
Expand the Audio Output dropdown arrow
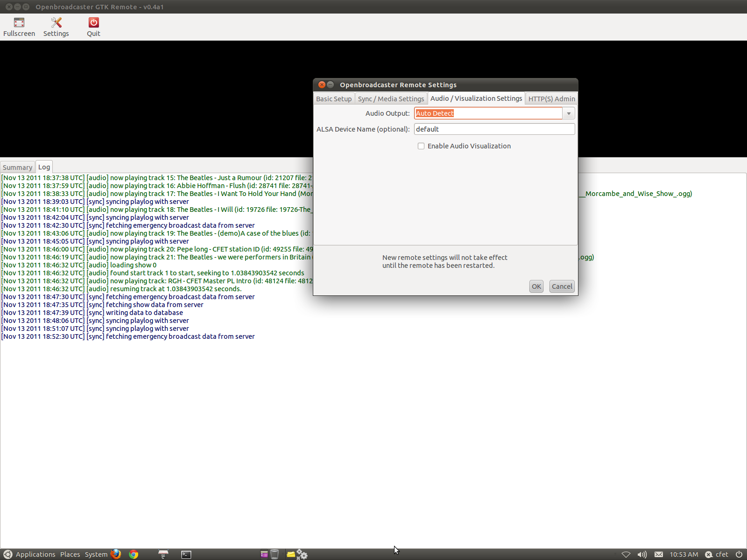click(x=569, y=113)
